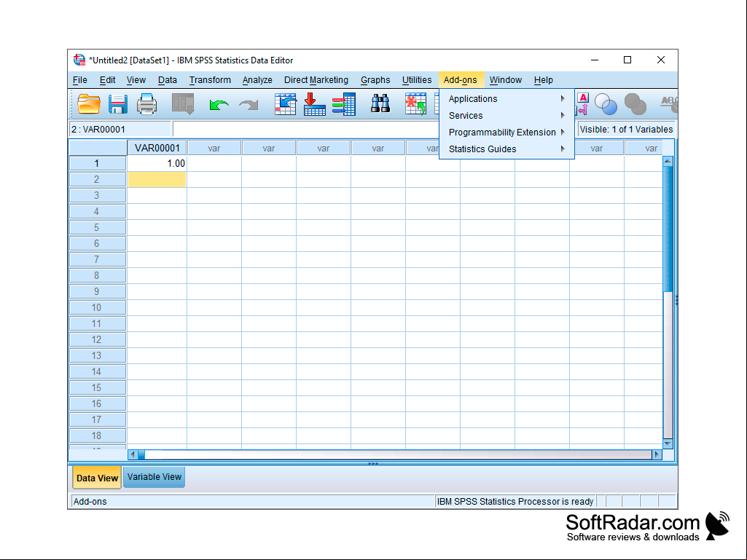The width and height of the screenshot is (747, 560).
Task: Click 'Visible: 1 of 1 Variables' label
Action: pyautogui.click(x=626, y=129)
